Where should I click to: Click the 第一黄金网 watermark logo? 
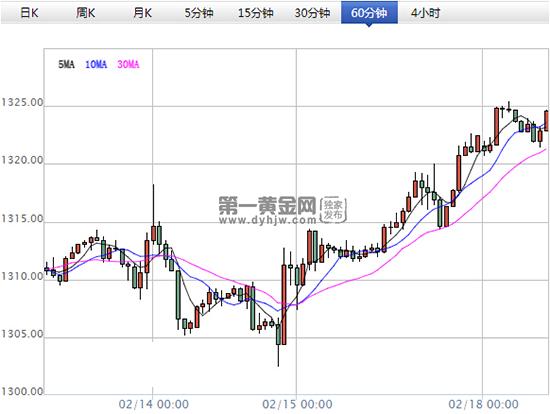(267, 205)
